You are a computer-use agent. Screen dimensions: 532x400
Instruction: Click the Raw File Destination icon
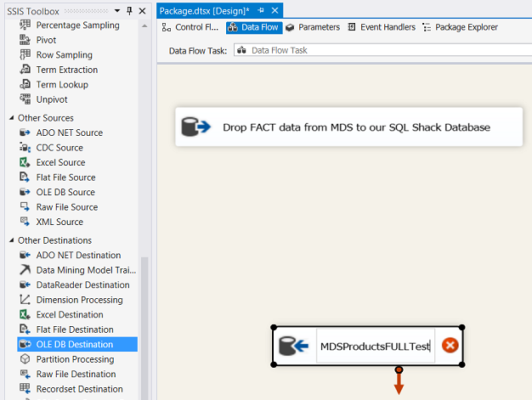point(25,374)
